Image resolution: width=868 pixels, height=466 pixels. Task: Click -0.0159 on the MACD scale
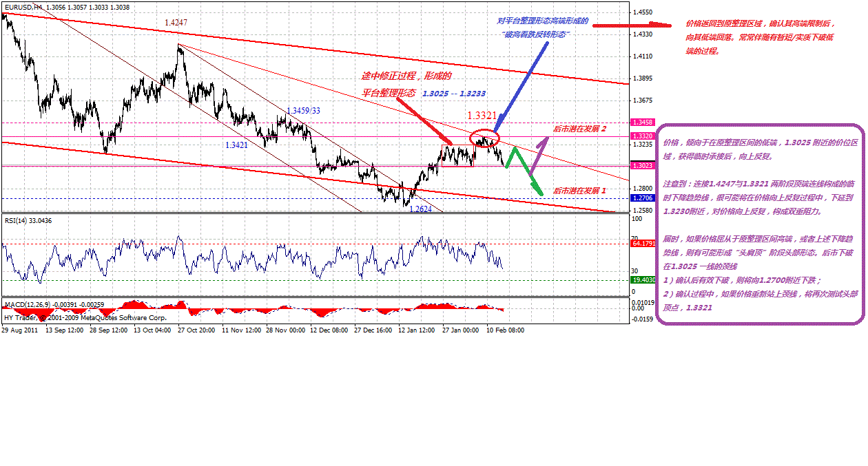[x=643, y=319]
